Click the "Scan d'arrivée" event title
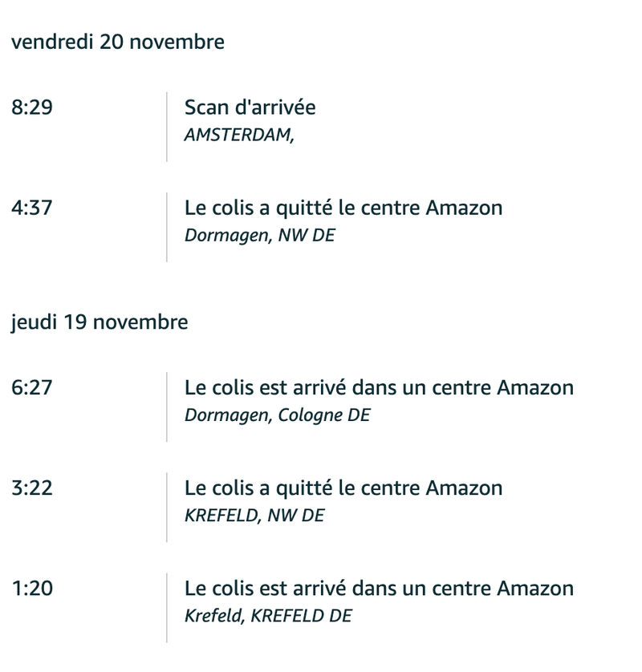 pyautogui.click(x=250, y=107)
